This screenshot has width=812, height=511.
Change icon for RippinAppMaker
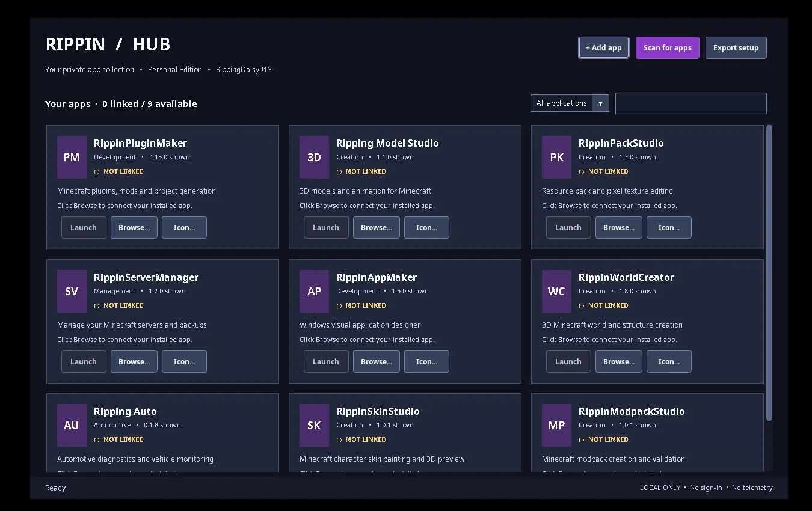(x=426, y=362)
